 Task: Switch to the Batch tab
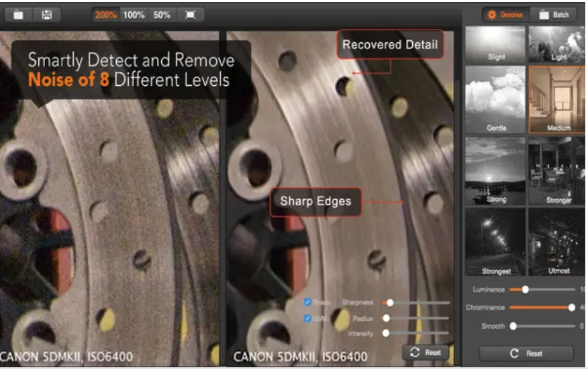coord(554,15)
